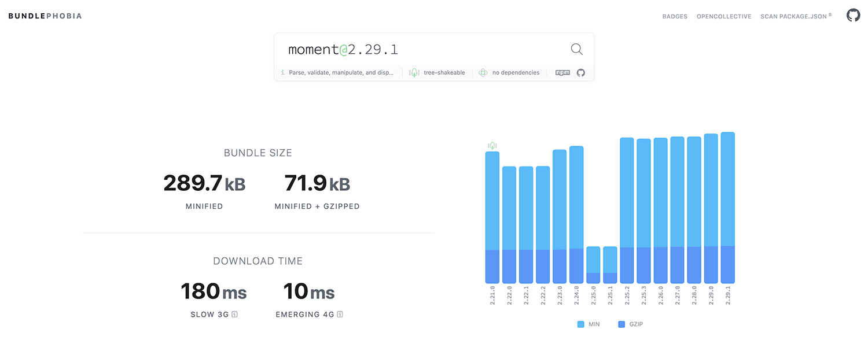This screenshot has height=355, width=868.
Task: Click the Bundlephobia logo
Action: (x=44, y=16)
